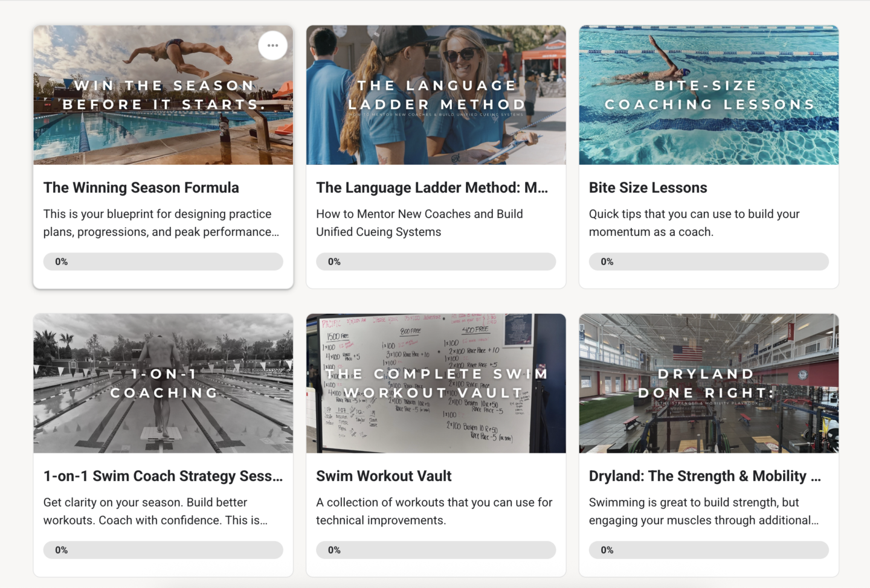Select the Swim Workout Vault progress indicator
Screen dimensions: 870x588
(x=436, y=550)
